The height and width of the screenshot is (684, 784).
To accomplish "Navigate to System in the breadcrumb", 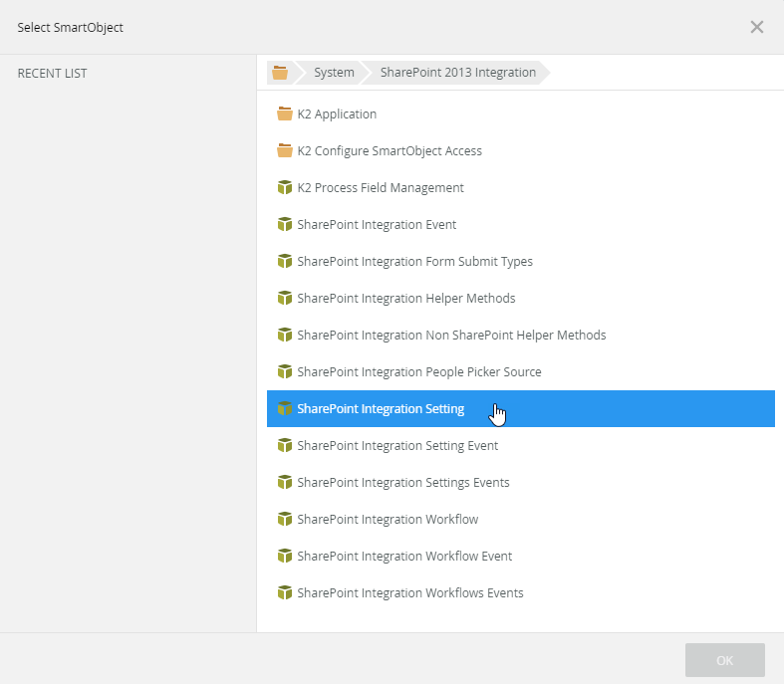I will pos(334,73).
